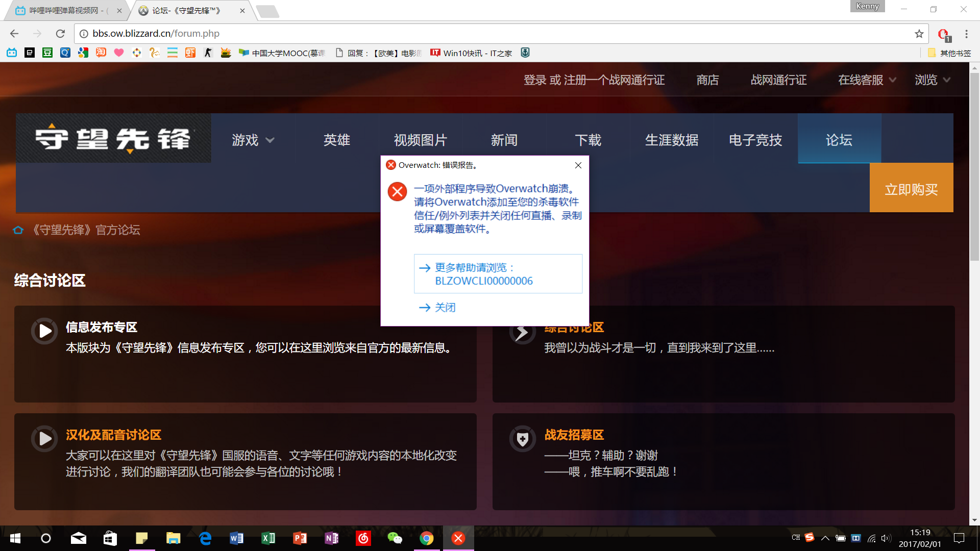Click the 信息发布专区 play icon
The height and width of the screenshot is (551, 980).
(44, 331)
